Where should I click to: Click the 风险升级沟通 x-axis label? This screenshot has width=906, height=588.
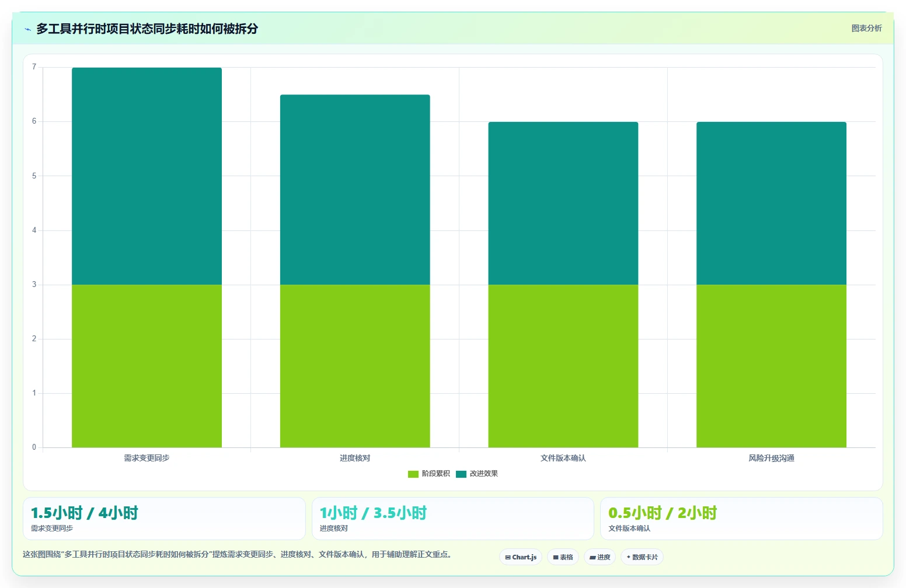pyautogui.click(x=771, y=458)
